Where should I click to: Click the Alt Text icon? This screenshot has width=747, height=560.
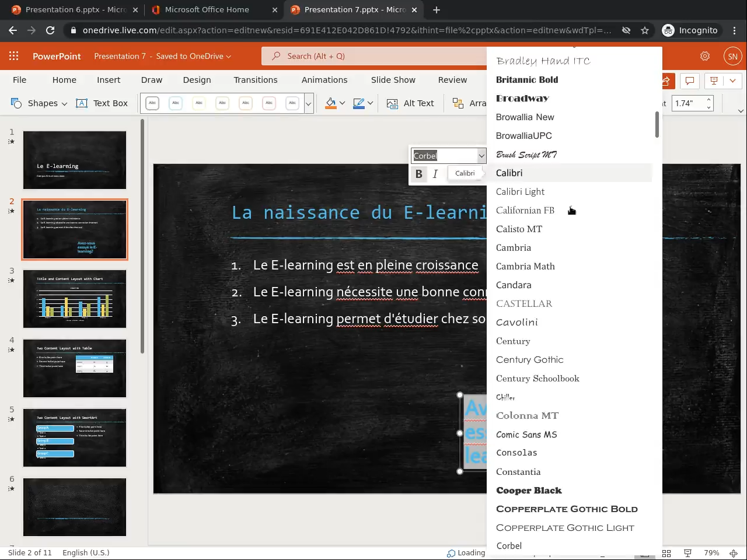pyautogui.click(x=393, y=103)
